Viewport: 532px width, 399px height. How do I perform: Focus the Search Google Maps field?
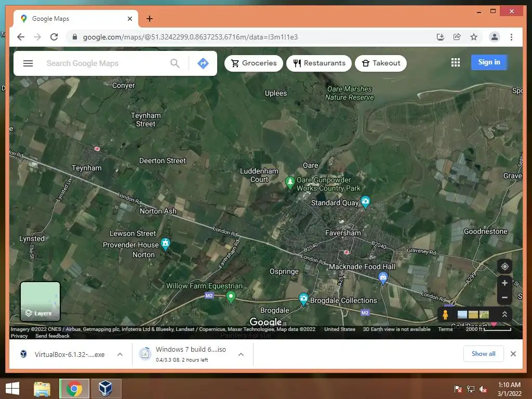point(105,63)
